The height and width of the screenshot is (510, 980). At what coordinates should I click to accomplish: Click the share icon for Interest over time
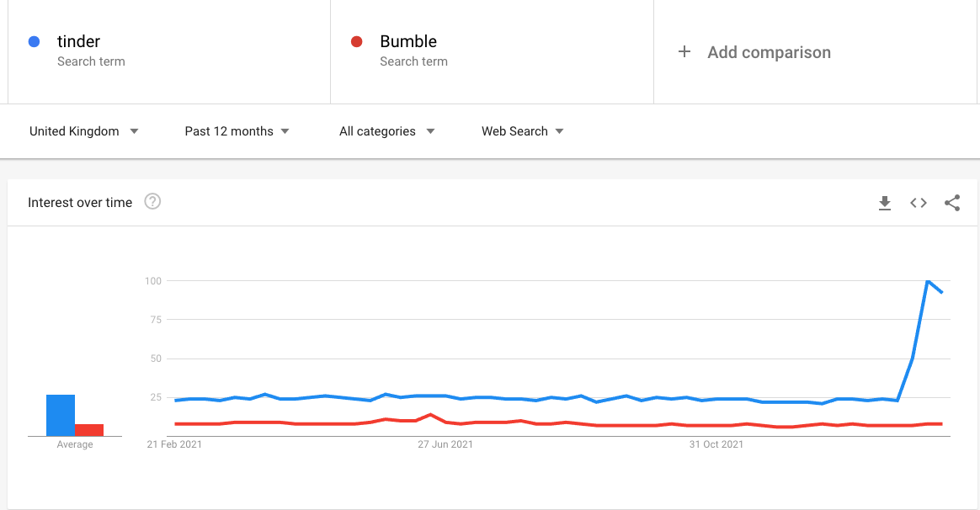pyautogui.click(x=952, y=203)
